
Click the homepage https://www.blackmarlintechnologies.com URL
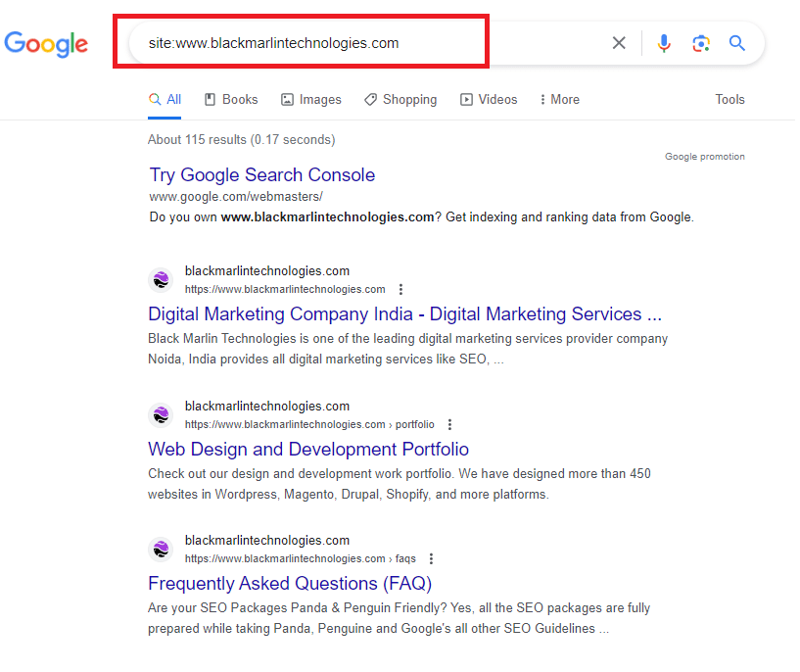click(285, 289)
